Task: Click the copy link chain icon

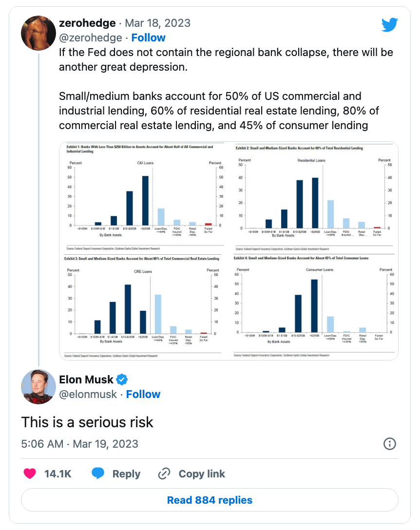Action: (164, 473)
